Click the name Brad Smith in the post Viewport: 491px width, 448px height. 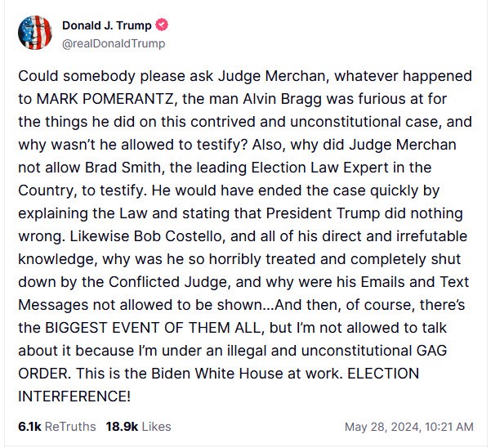[123, 168]
